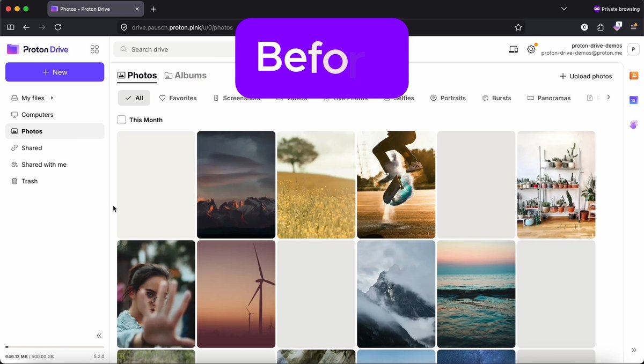Select the All filter chip
Image resolution: width=644 pixels, height=364 pixels.
click(134, 98)
